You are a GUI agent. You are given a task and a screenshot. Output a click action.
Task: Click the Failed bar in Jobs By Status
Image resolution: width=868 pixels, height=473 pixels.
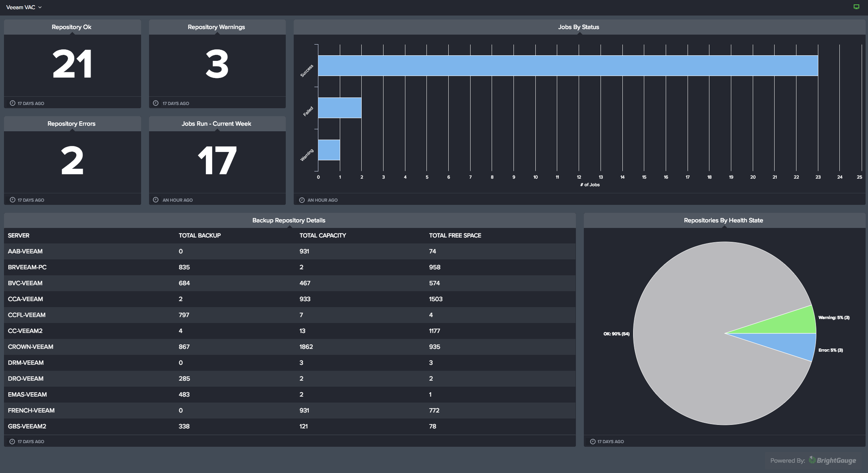click(340, 108)
